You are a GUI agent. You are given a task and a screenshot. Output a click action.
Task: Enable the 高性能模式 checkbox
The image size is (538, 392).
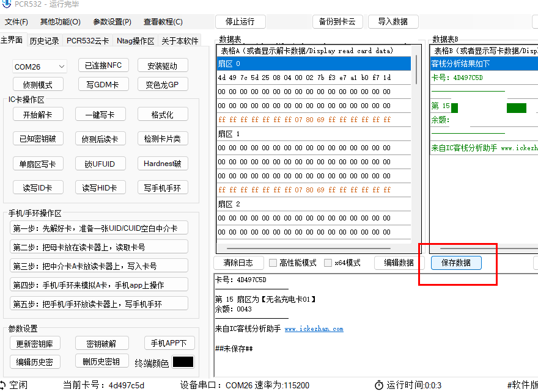coord(273,263)
